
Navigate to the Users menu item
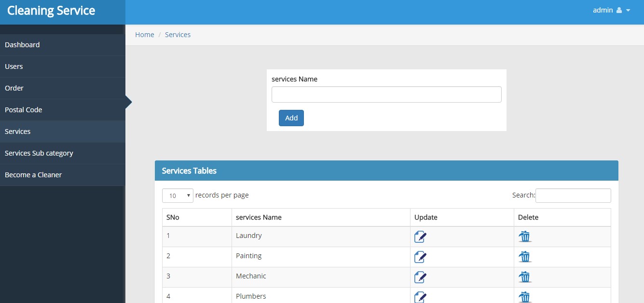point(14,66)
